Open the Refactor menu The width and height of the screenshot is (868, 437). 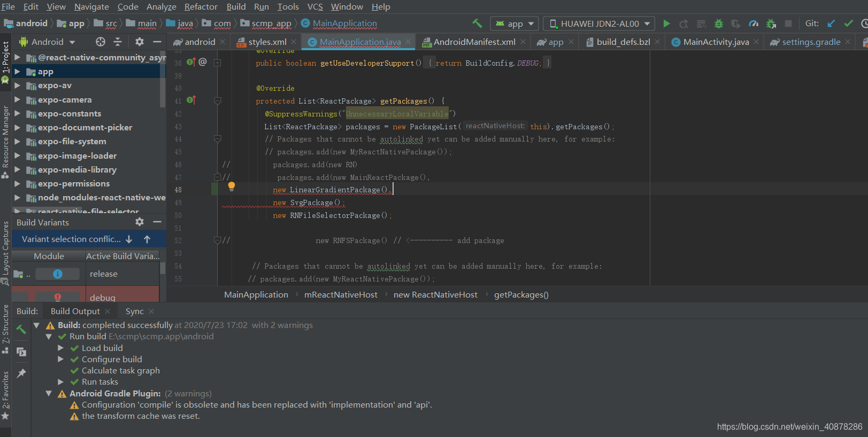201,7
